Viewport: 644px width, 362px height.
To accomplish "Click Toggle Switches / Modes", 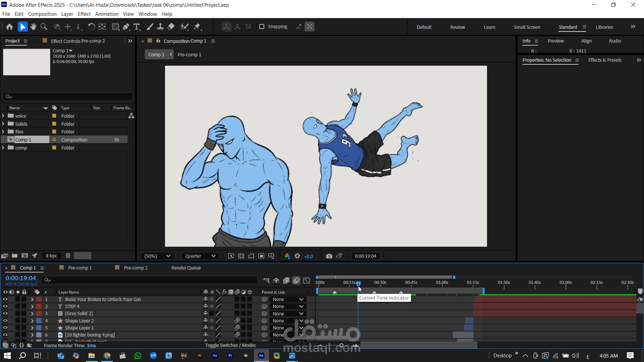I will [230, 345].
